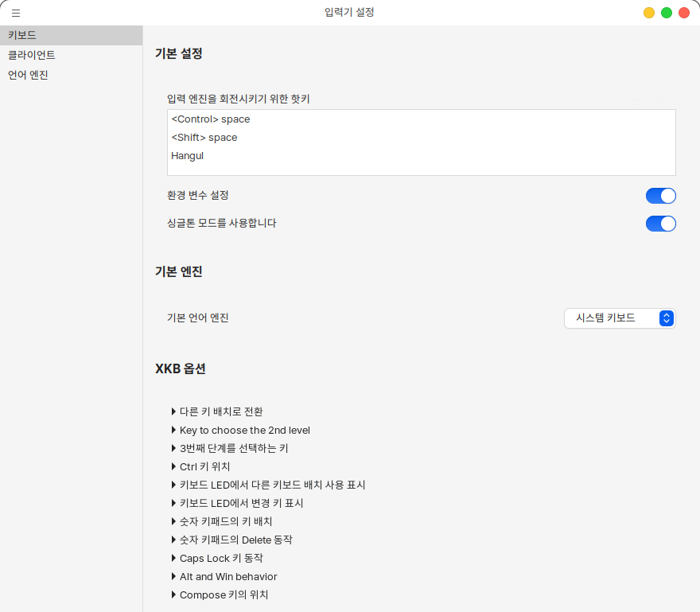The height and width of the screenshot is (612, 700).
Task: Open the 시스템 키보드 engine dropdown
Action: click(620, 318)
